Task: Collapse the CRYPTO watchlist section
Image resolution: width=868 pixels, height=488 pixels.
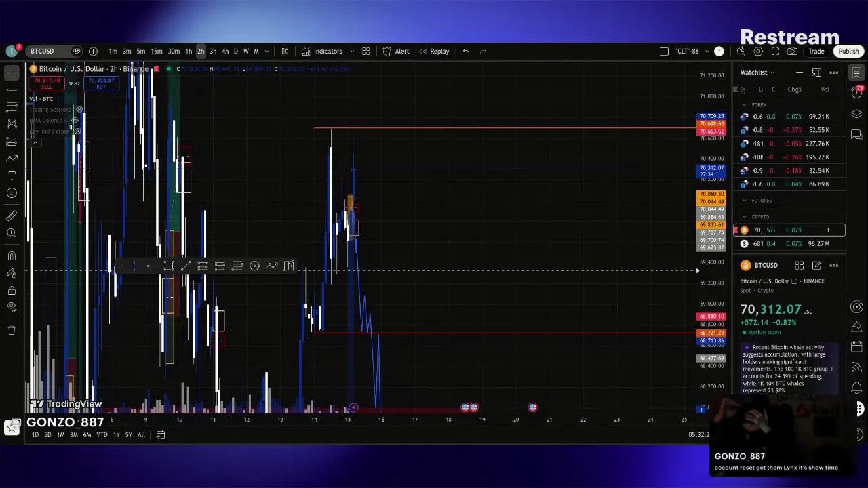Action: coord(744,217)
